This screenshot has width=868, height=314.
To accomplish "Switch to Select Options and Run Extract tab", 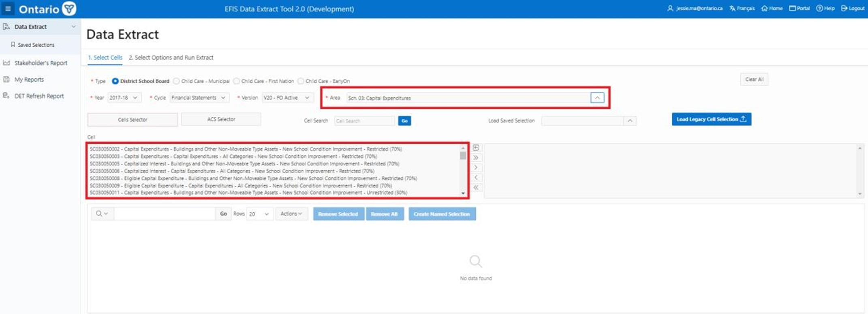I will [x=171, y=58].
